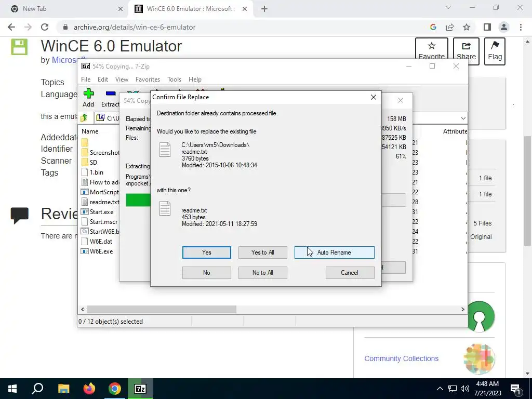This screenshot has height=399, width=532.
Task: Expand Chrome tab search chevron
Action: pos(448,7)
